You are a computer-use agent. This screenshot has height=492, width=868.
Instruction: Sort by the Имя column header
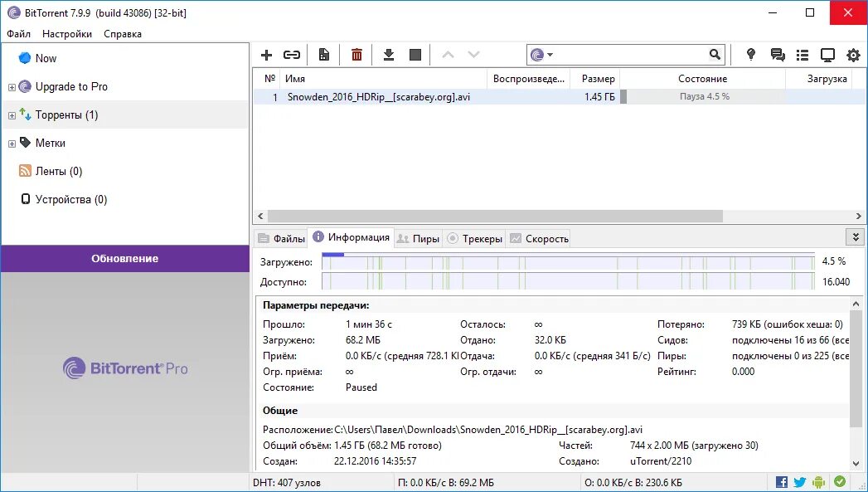click(x=383, y=79)
